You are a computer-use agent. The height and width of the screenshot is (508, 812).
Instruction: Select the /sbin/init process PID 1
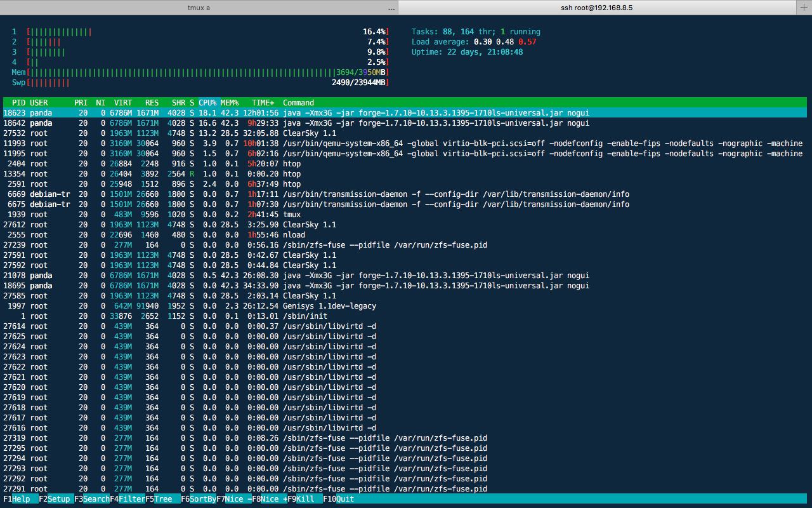pyautogui.click(x=405, y=316)
